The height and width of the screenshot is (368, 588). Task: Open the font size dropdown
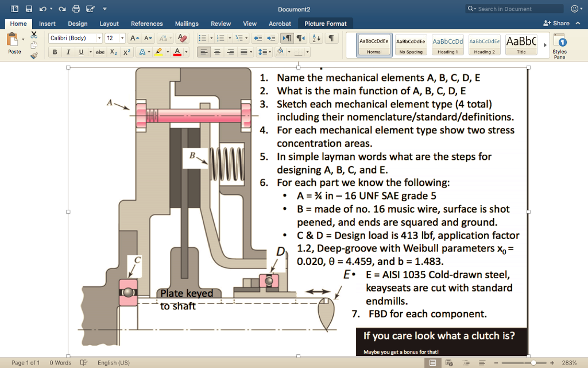pos(122,37)
